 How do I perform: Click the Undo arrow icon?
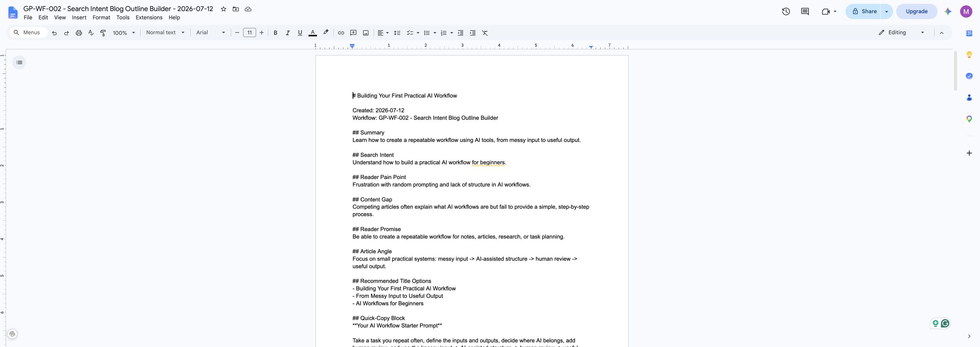pyautogui.click(x=54, y=33)
